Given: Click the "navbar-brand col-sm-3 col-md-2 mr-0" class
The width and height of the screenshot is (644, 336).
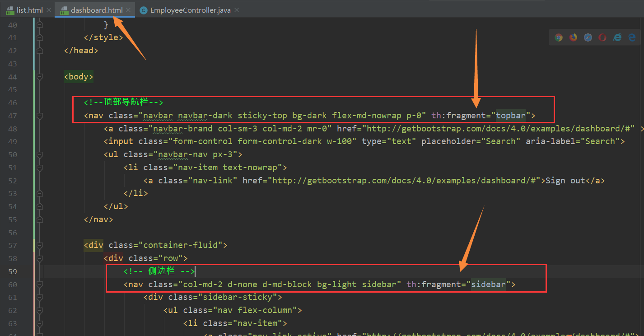Looking at the screenshot, I should pos(240,129).
